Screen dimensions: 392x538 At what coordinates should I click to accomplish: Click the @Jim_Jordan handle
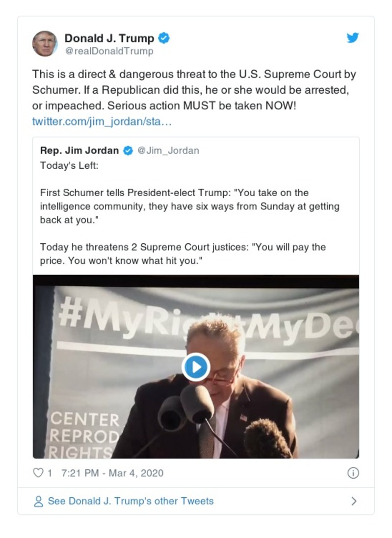(x=168, y=151)
